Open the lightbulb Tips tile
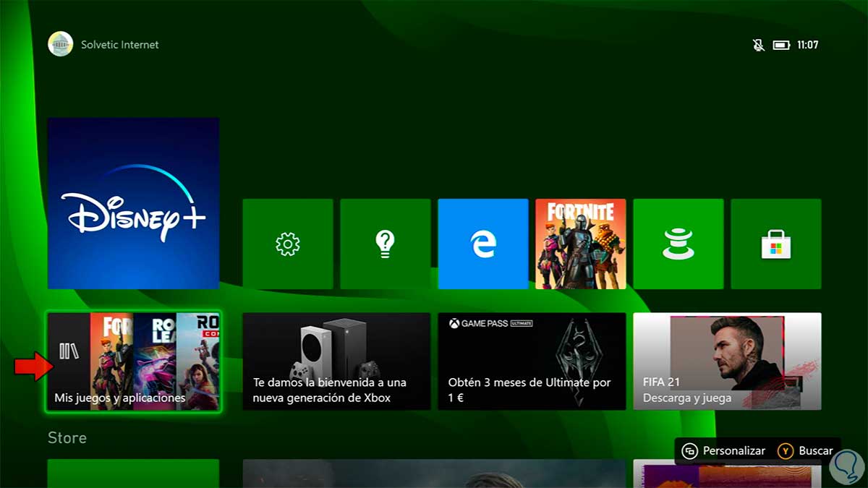 (x=386, y=244)
